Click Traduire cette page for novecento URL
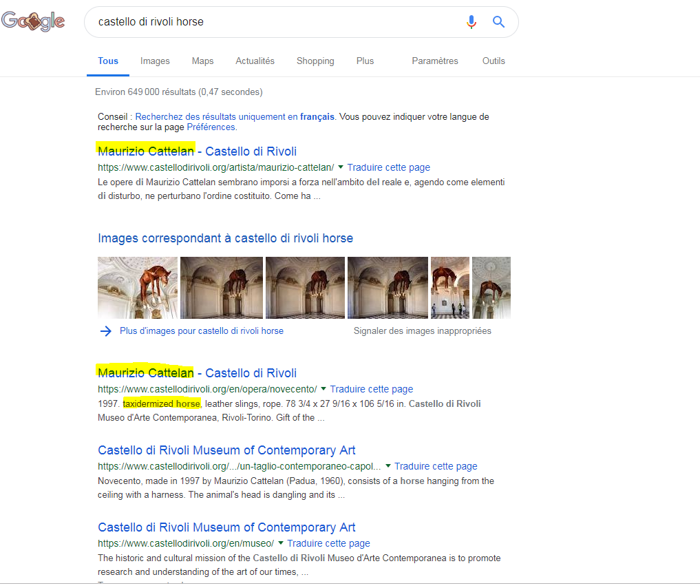The image size is (700, 588). tap(372, 389)
